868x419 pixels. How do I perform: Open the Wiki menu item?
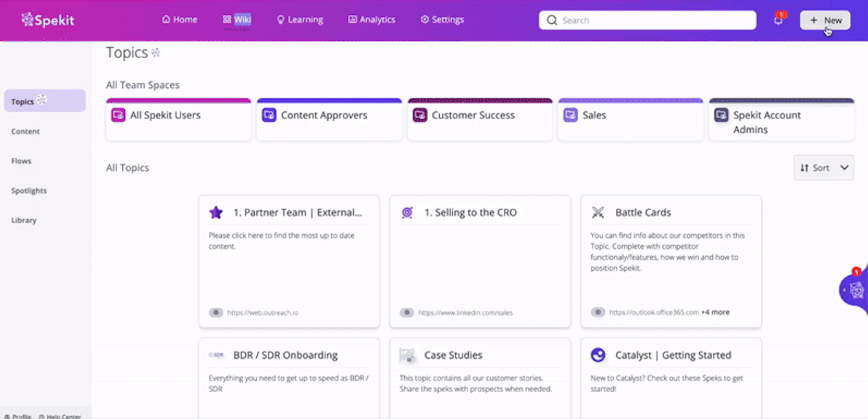(237, 19)
